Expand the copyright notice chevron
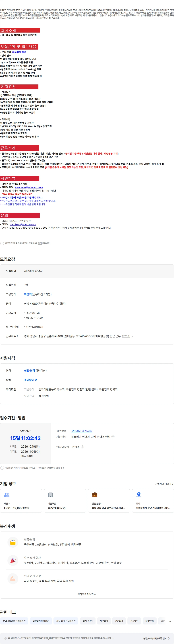The width and height of the screenshot is (174, 644). click(113, 638)
